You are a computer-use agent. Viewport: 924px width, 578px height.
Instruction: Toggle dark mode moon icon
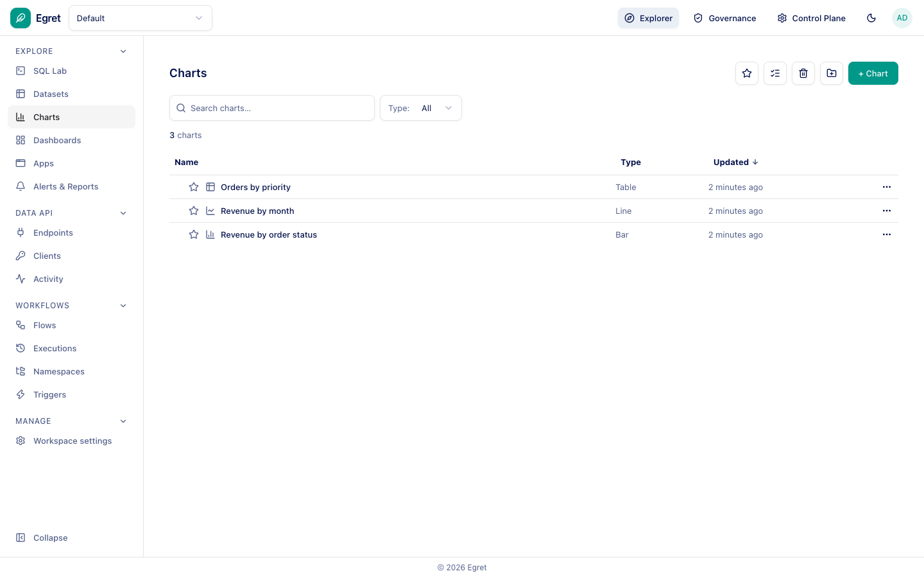[871, 18]
